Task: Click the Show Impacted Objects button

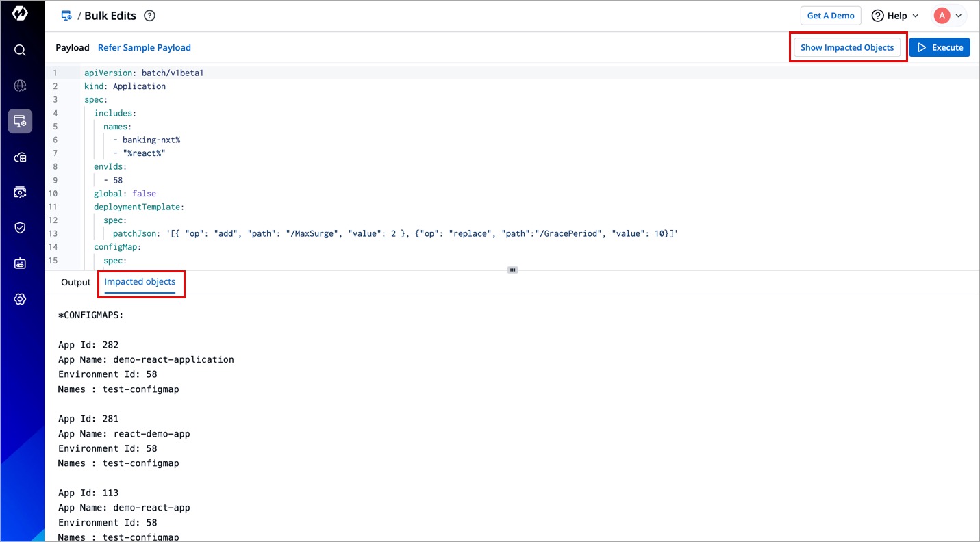Action: coord(847,47)
